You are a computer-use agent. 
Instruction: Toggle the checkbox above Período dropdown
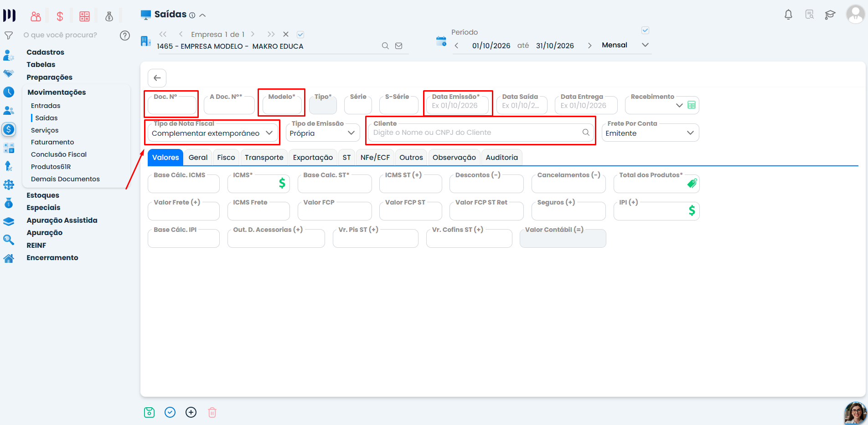[645, 31]
